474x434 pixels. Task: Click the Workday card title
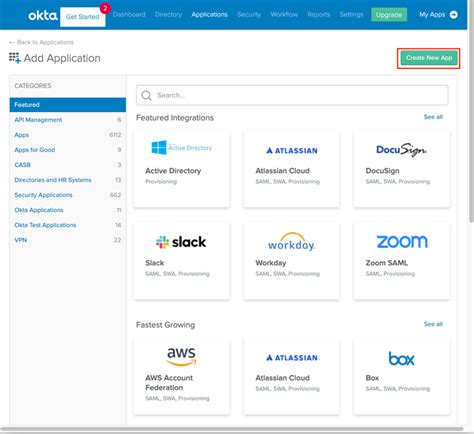[x=271, y=263]
